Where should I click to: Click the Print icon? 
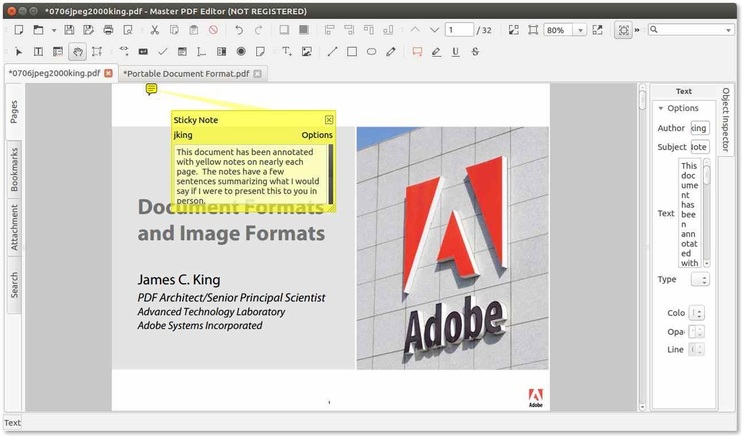[108, 30]
